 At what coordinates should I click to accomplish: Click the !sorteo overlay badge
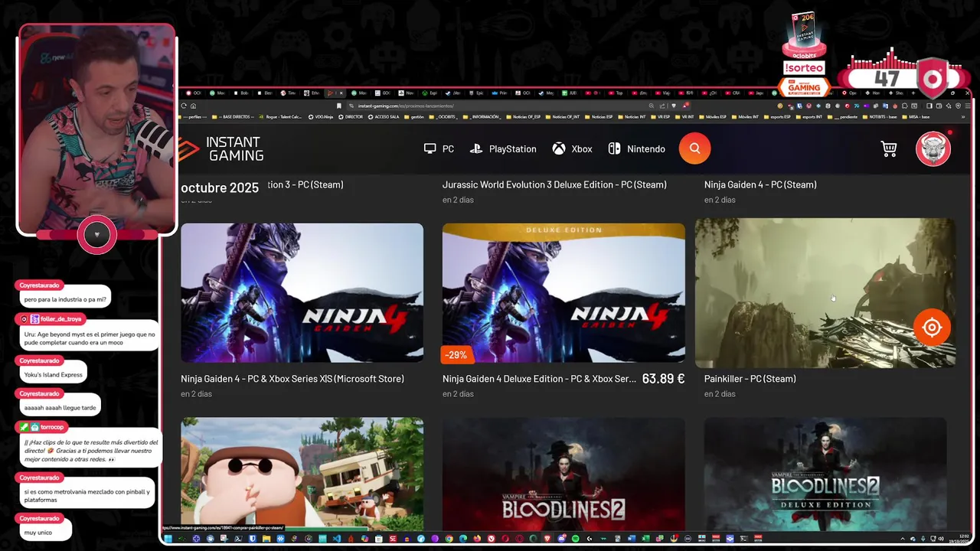pos(804,67)
